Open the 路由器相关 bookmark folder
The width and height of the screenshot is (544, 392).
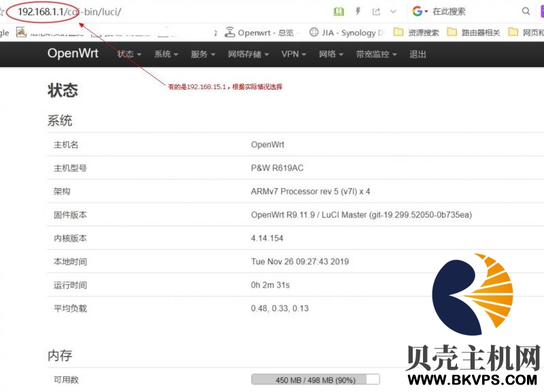click(473, 33)
